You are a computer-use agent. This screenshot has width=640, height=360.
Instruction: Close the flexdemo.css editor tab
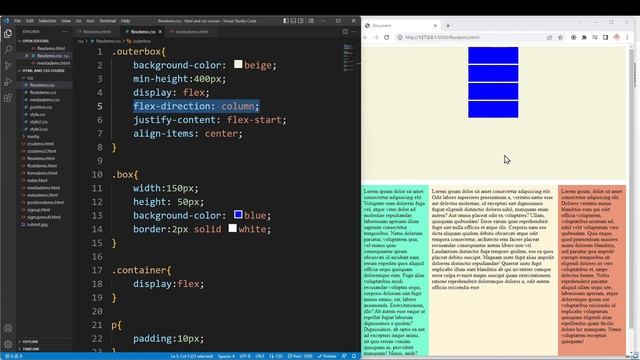coord(160,31)
